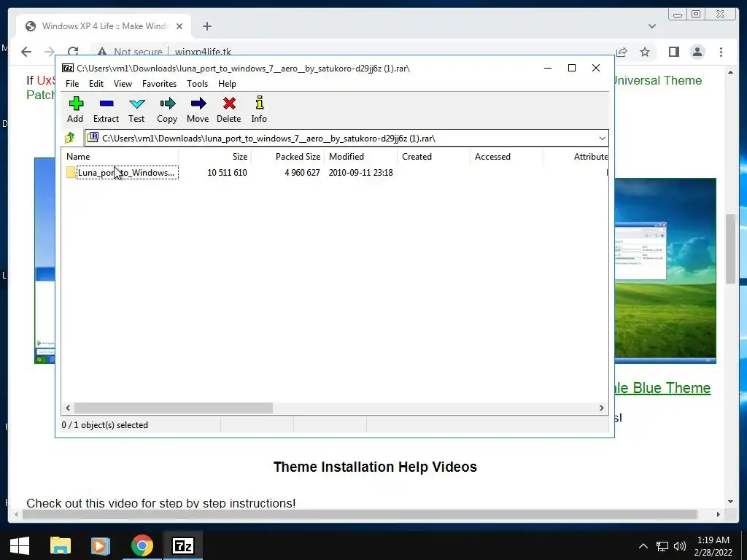
Task: Click the left arrow of file list scrollbar
Action: pos(68,408)
